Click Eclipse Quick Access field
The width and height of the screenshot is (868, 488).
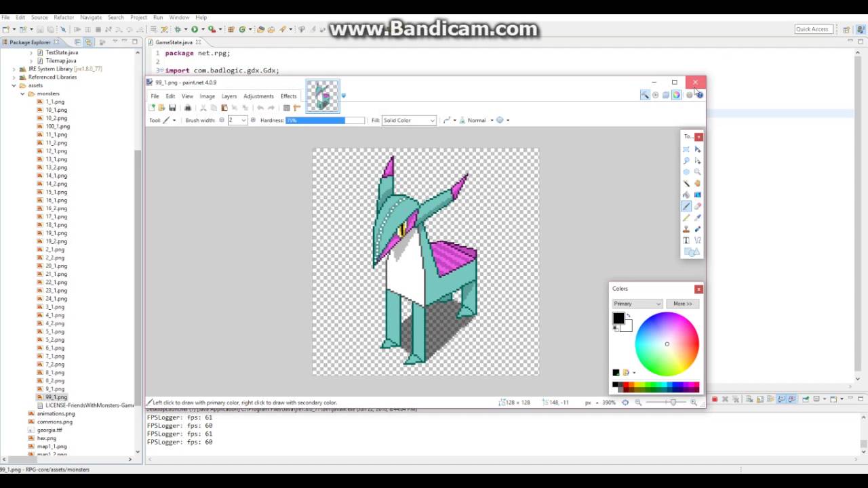[812, 29]
